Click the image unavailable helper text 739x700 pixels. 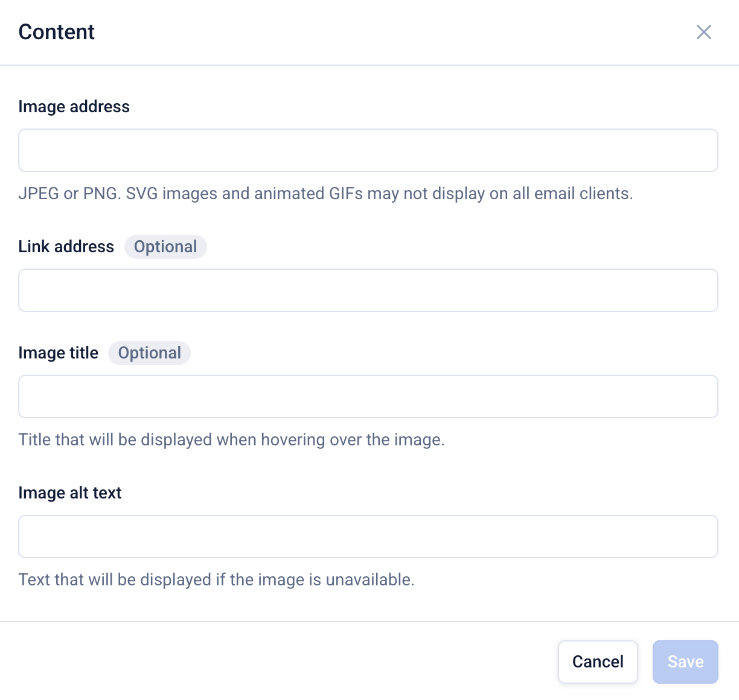[x=216, y=580]
